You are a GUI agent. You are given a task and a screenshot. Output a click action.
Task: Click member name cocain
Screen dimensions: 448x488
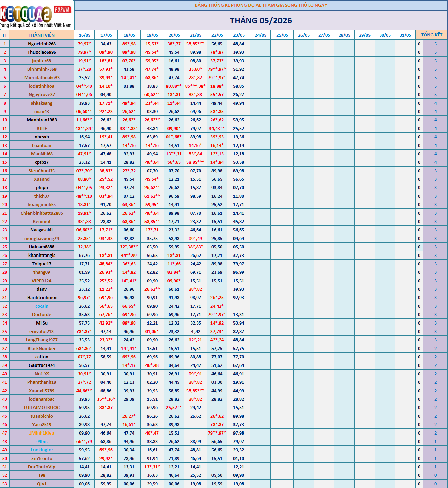pos(42,306)
